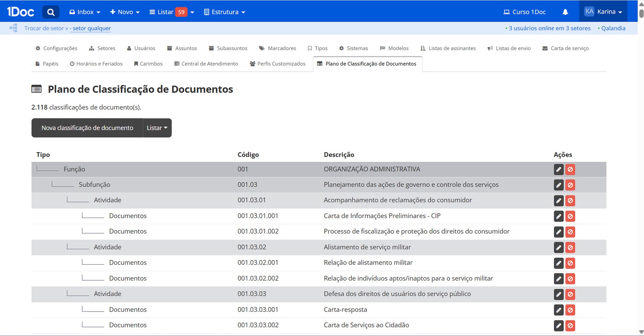Expand the Estrutura menu
The height and width of the screenshot is (336, 644).
[x=225, y=12]
